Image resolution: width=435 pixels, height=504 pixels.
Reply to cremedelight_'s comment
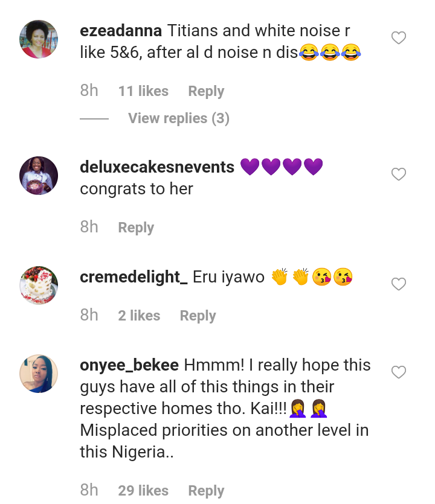(198, 316)
